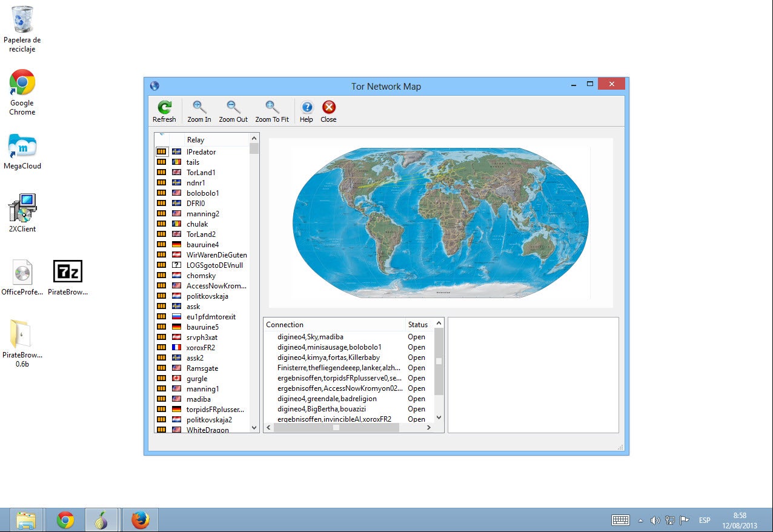Select the digineo4,BigBertha,bouazizi connection
The height and width of the screenshot is (532, 773).
(322, 409)
